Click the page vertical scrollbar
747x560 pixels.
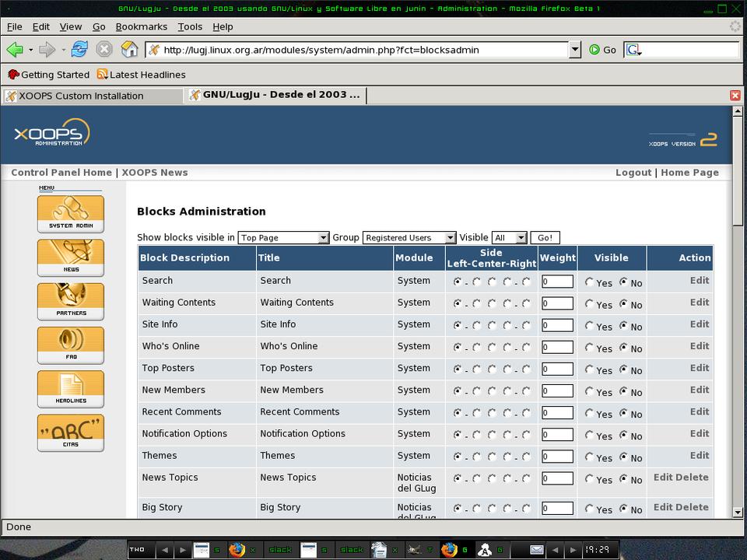coord(737,311)
